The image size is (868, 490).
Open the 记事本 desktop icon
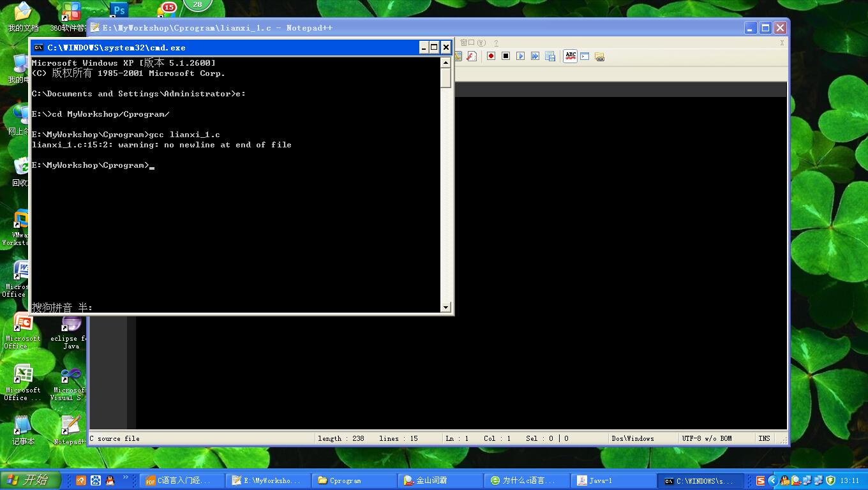click(23, 430)
